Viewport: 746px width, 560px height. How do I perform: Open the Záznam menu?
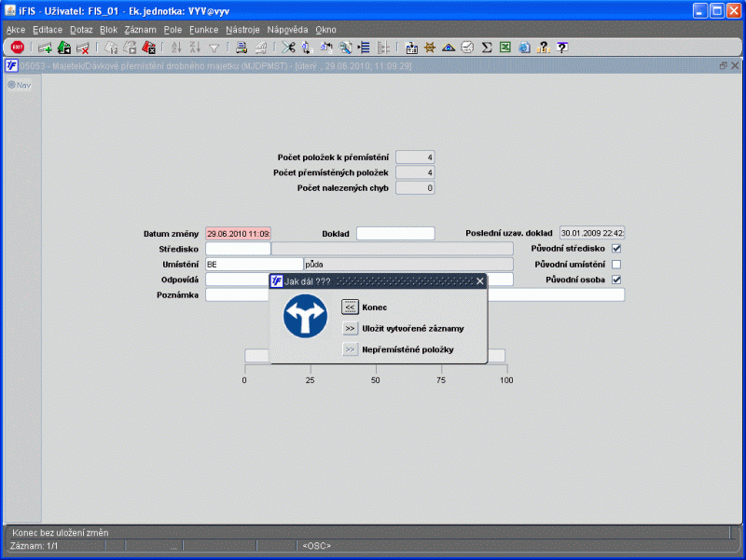141,30
